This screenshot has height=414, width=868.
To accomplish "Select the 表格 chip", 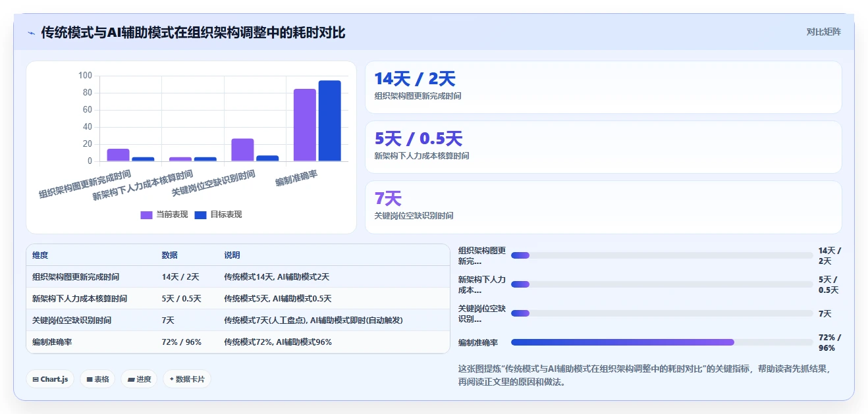I will tap(98, 379).
